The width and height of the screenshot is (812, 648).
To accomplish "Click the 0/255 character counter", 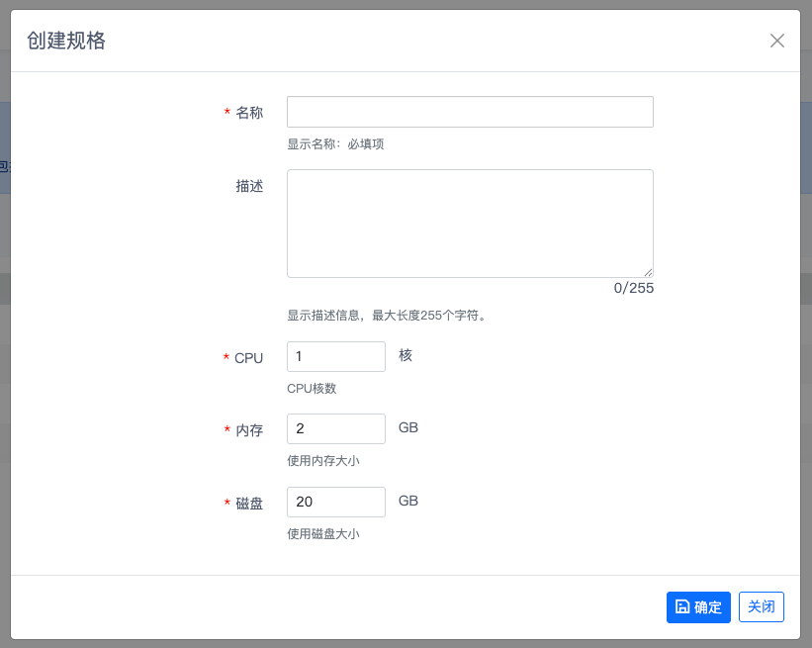I will tap(634, 289).
